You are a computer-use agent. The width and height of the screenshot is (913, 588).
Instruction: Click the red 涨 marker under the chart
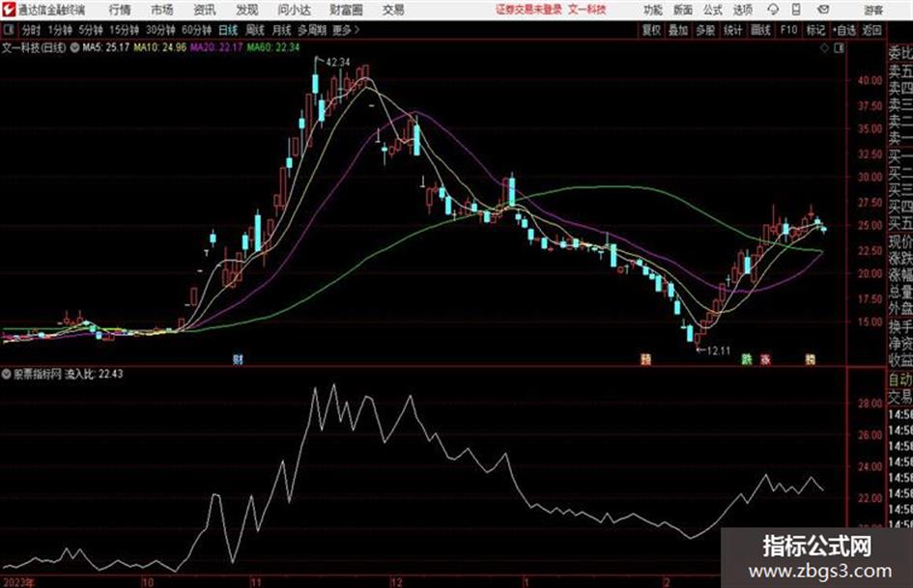765,359
